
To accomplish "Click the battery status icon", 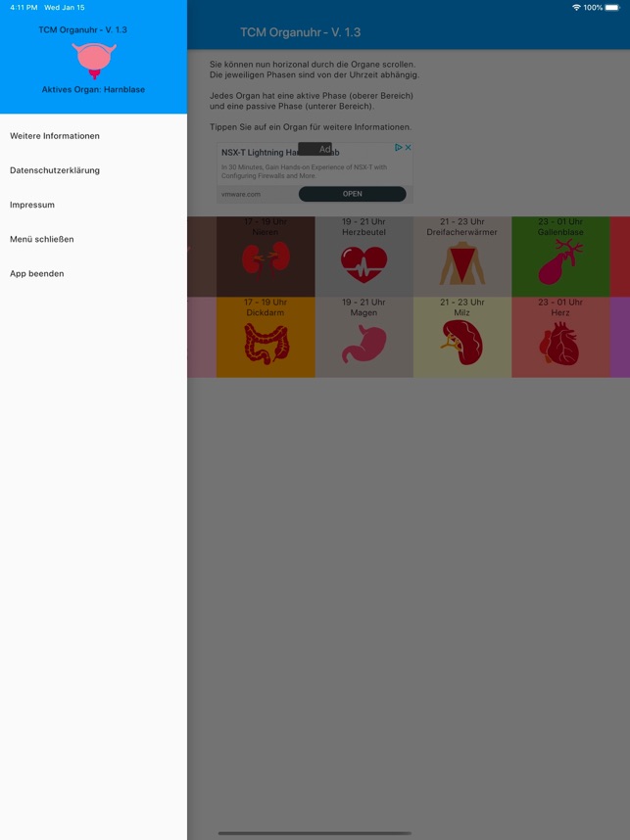I will point(612,8).
